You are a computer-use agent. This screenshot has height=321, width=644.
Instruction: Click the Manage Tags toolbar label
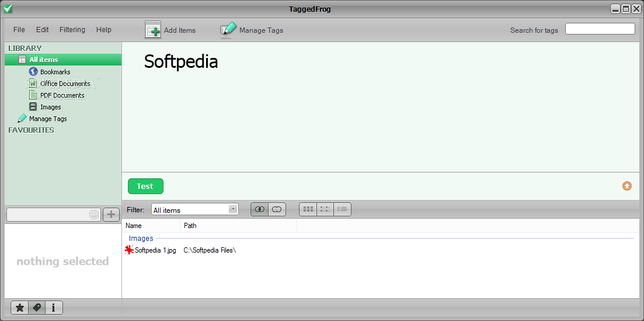click(261, 30)
